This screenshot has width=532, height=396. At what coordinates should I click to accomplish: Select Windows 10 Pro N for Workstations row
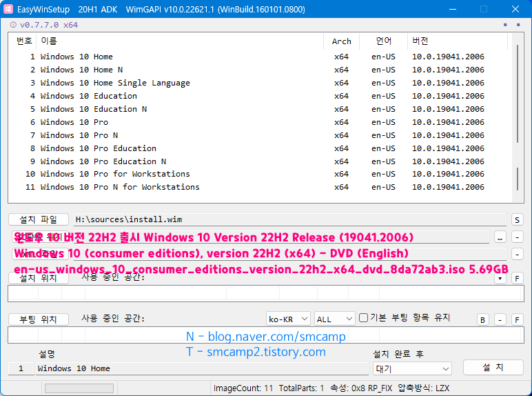click(260, 187)
